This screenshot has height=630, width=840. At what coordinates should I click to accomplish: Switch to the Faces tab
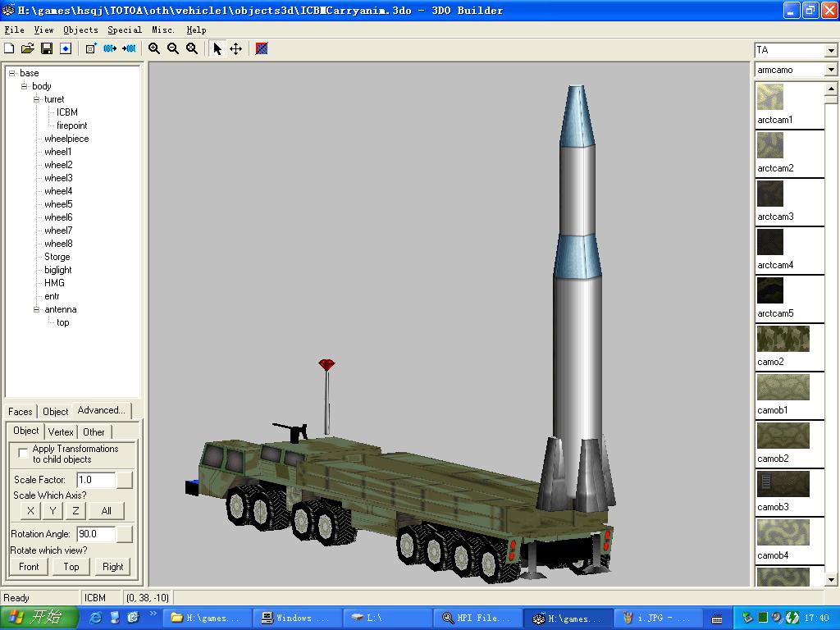21,412
